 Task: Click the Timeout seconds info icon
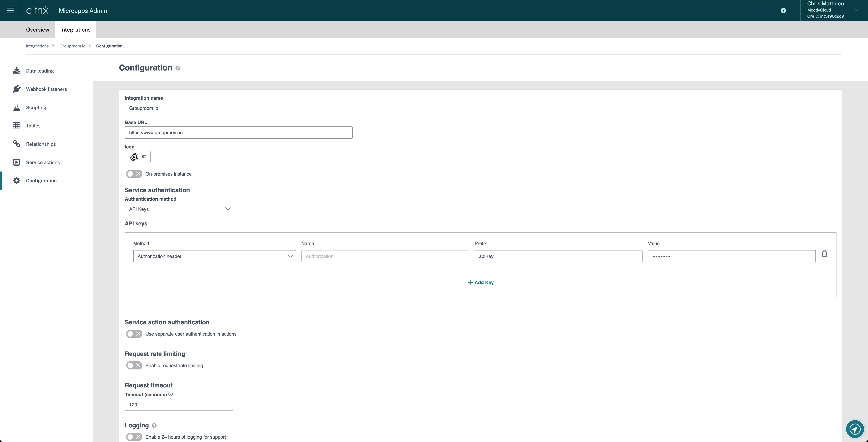click(x=171, y=394)
